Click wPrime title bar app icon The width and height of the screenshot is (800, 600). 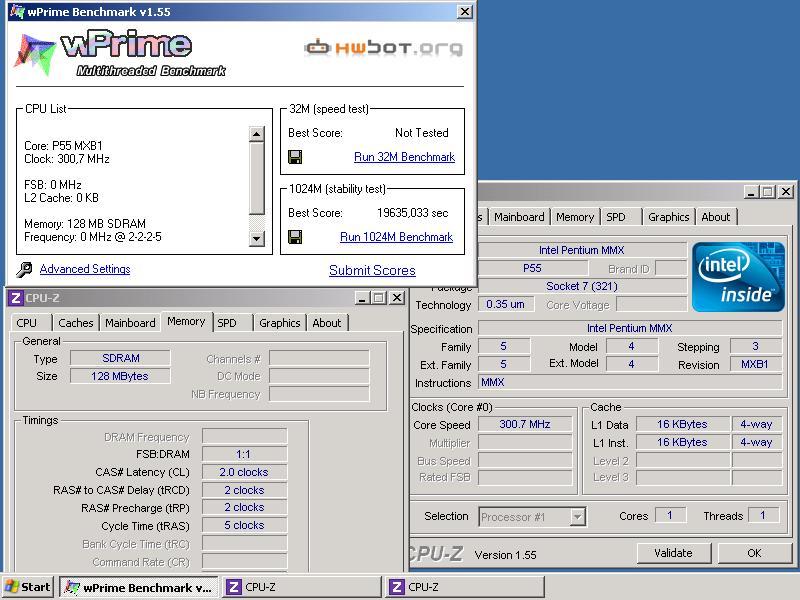coord(17,11)
